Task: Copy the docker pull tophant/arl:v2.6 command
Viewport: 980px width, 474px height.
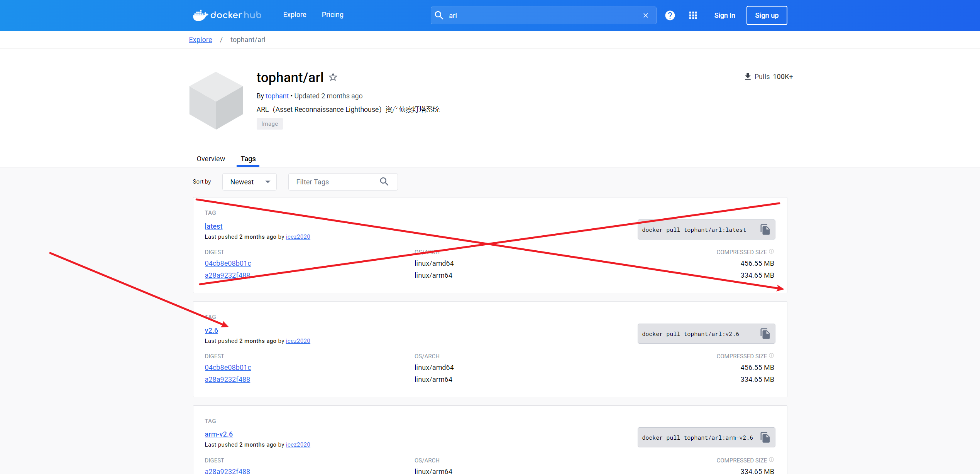Action: pos(765,334)
